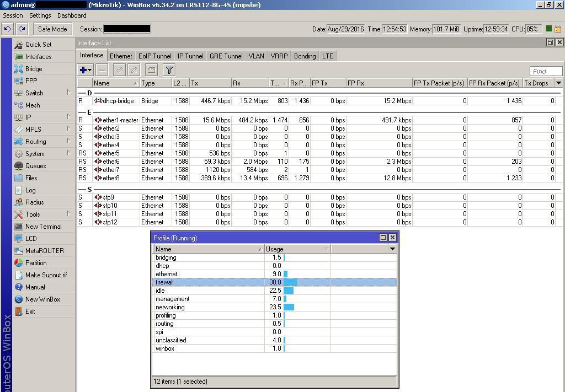Open the Log from the sidebar

pyautogui.click(x=30, y=190)
